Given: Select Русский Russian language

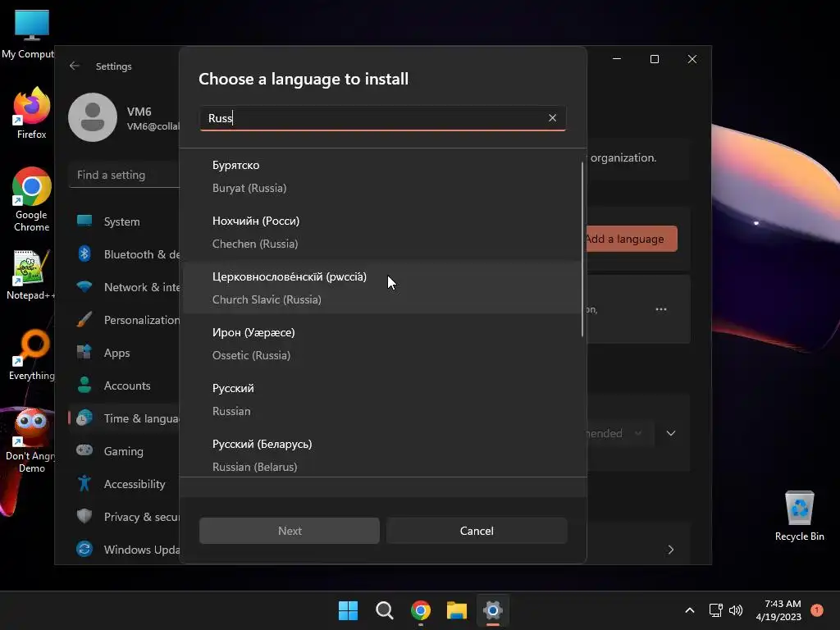Looking at the screenshot, I should click(x=382, y=399).
